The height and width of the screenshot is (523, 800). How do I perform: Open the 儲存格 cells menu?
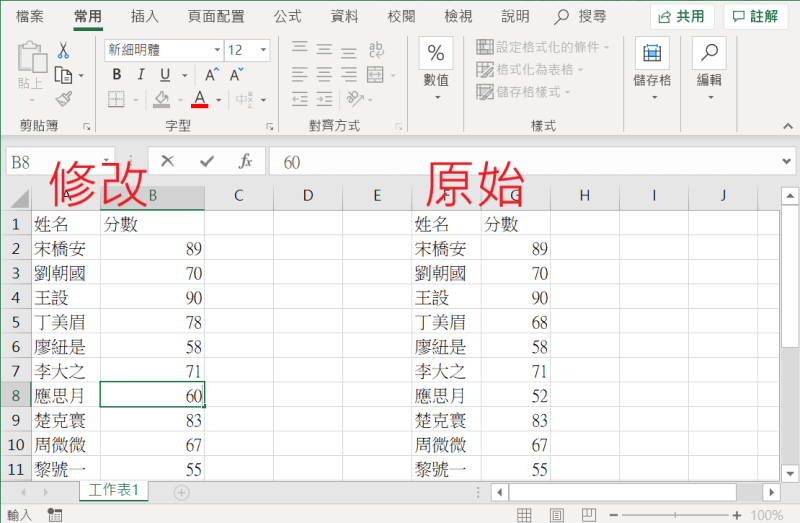click(652, 69)
